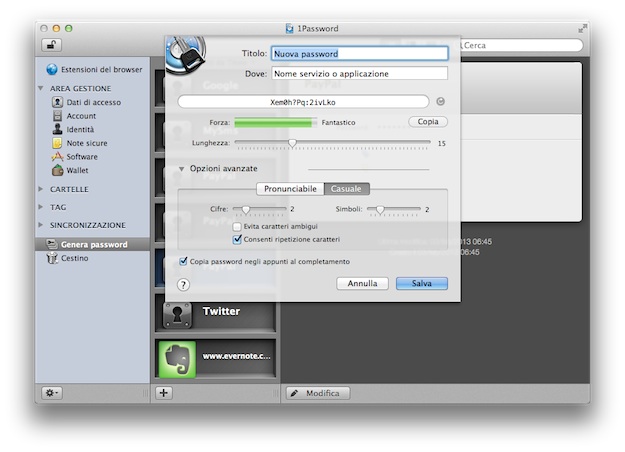Select the Note sicure icon
The image size is (625, 452).
pyautogui.click(x=57, y=143)
